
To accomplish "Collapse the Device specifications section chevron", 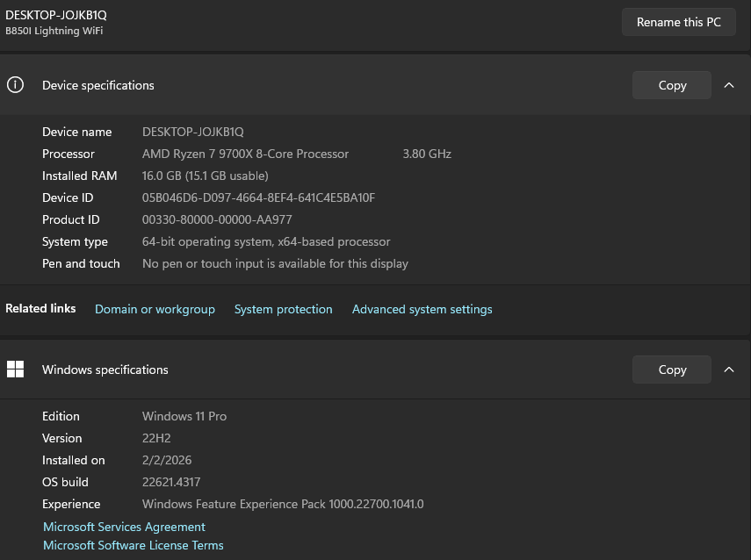I will (x=728, y=85).
